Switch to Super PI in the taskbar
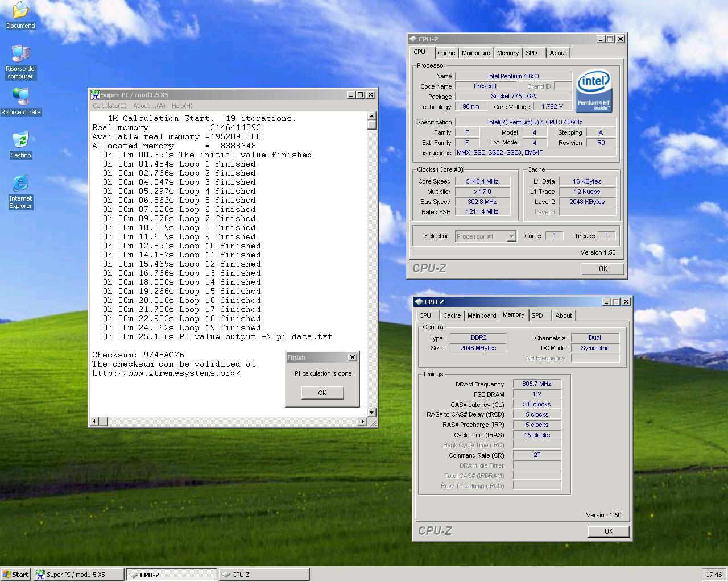This screenshot has width=728, height=582. pyautogui.click(x=78, y=575)
